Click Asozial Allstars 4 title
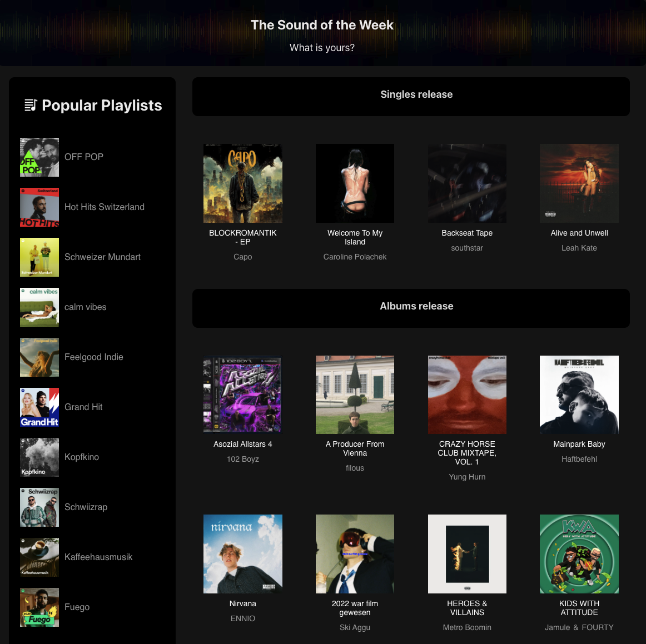This screenshot has height=644, width=646. point(242,445)
